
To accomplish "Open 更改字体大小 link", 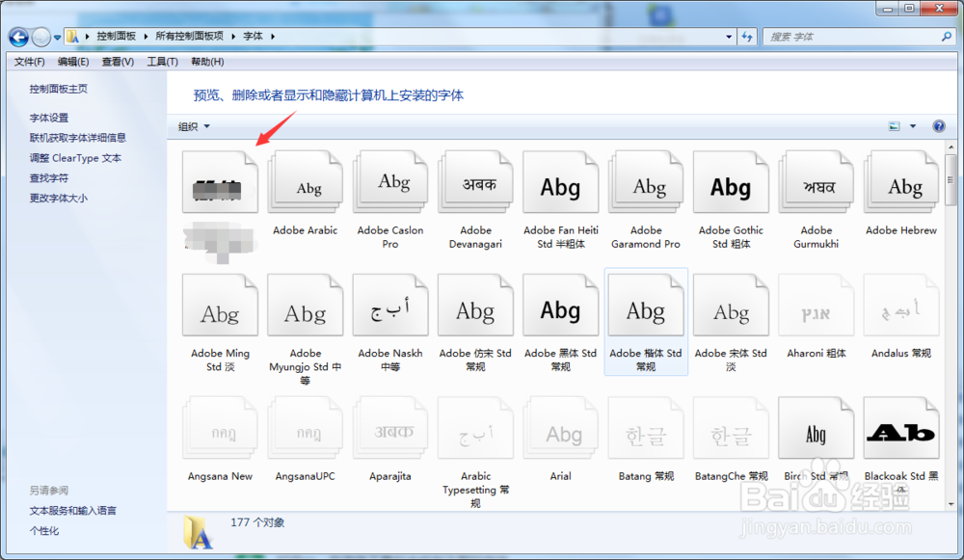I will (x=59, y=198).
